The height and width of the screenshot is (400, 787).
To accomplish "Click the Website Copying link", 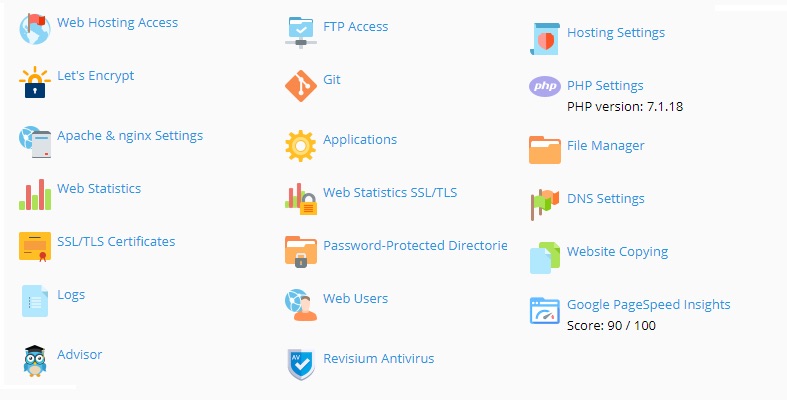I will pos(617,252).
